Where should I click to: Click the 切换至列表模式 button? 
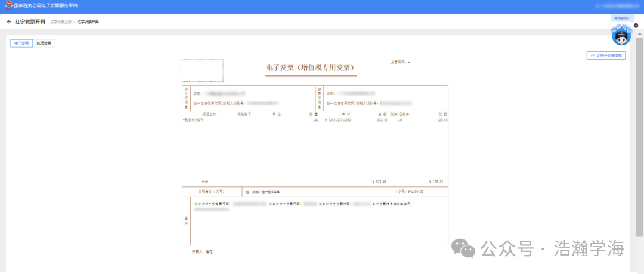pos(606,55)
